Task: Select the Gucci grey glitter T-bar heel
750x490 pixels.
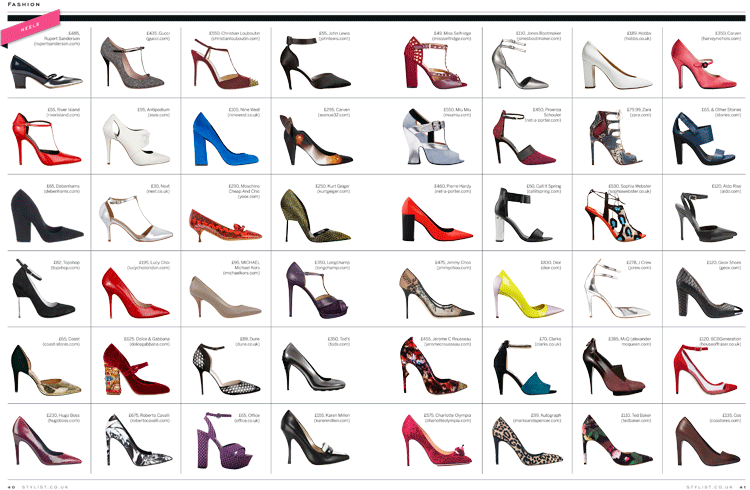Action: pos(132,63)
